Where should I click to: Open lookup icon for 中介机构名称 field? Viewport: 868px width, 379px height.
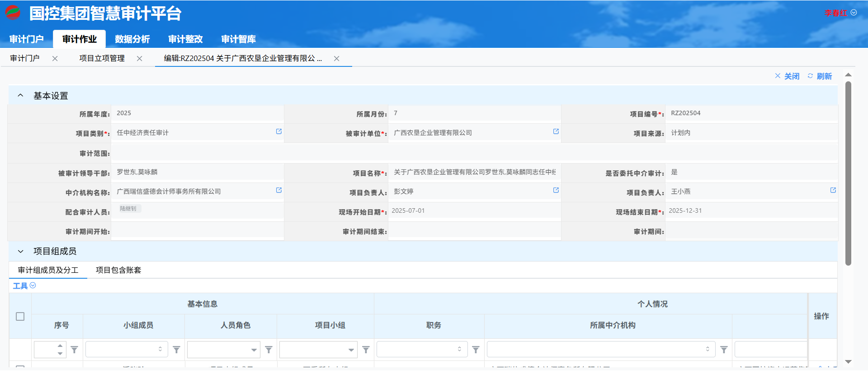(279, 190)
